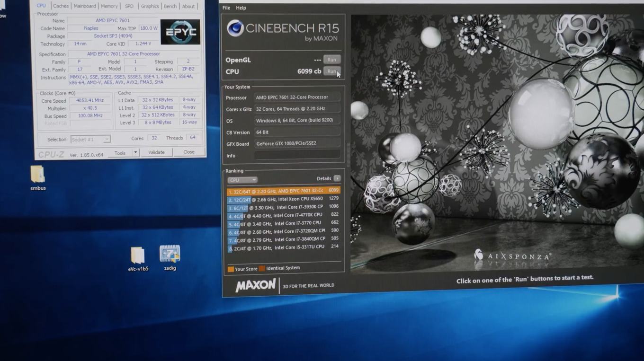Open the eVc-v1b5 folder icon
The height and width of the screenshot is (361, 644).
pyautogui.click(x=138, y=256)
